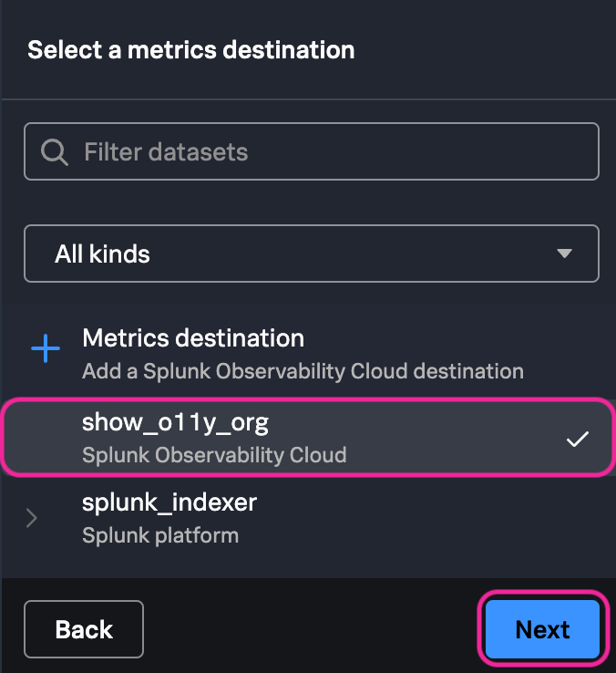Focus the Filter datasets search field
This screenshot has width=616, height=673.
(x=328, y=151)
